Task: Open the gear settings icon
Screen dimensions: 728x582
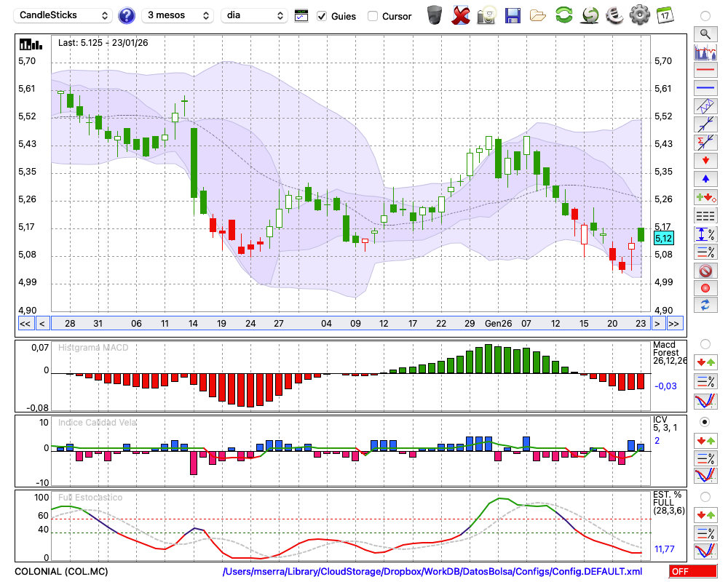Action: click(x=639, y=15)
